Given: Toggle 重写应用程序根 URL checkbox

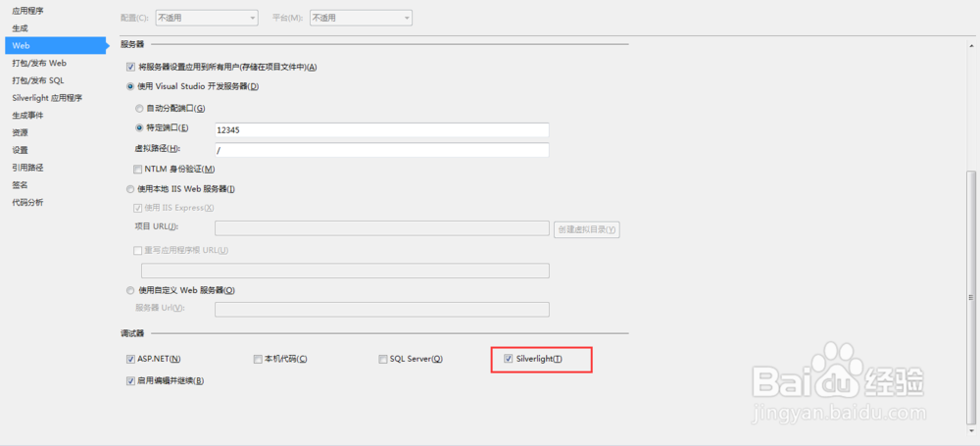Looking at the screenshot, I should point(137,250).
